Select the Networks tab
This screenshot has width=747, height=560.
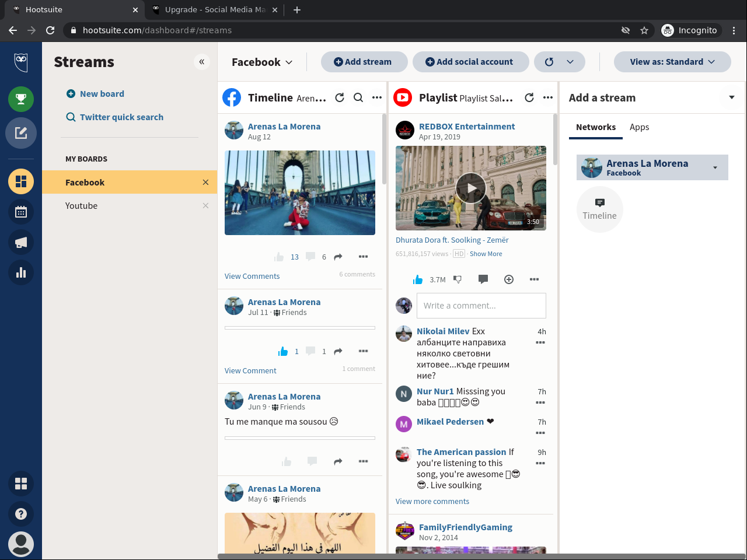[x=596, y=127]
